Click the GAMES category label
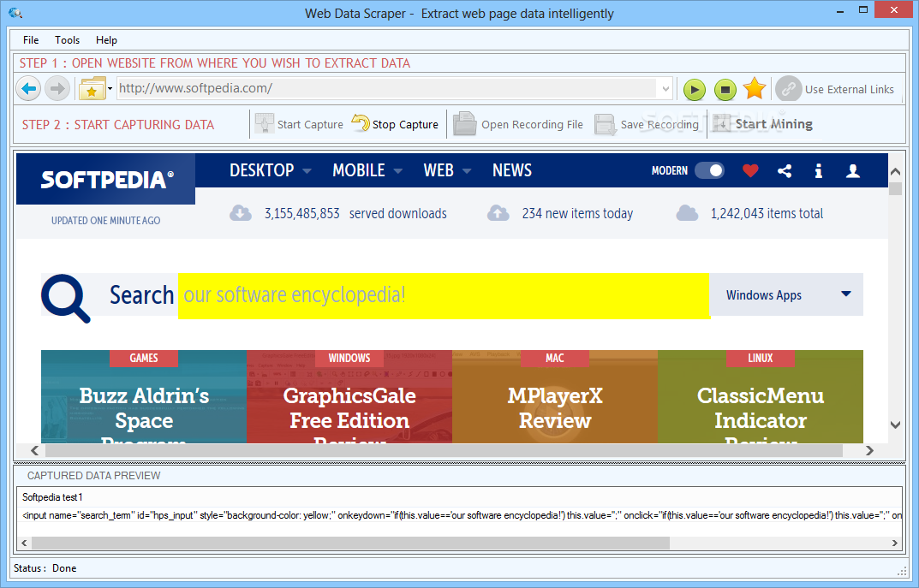Image resolution: width=919 pixels, height=588 pixels. [x=144, y=358]
